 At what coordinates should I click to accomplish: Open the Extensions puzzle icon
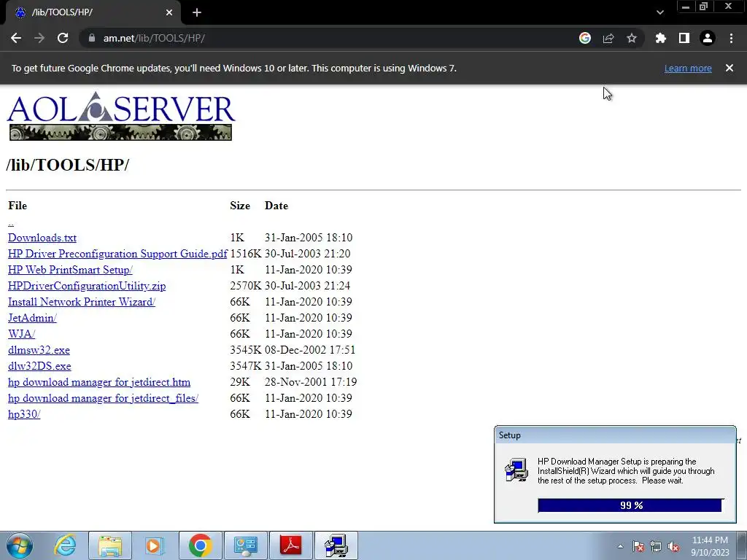point(660,38)
